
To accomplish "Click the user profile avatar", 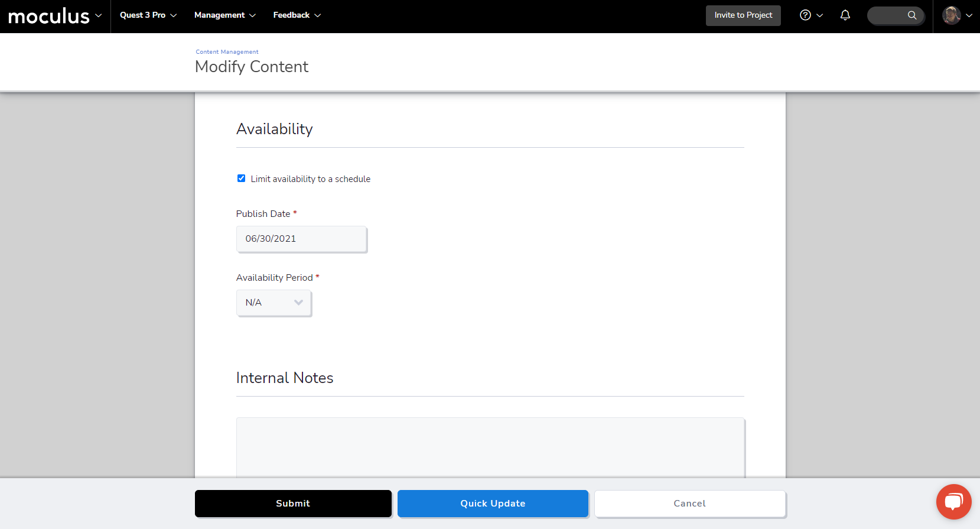I will pyautogui.click(x=951, y=15).
